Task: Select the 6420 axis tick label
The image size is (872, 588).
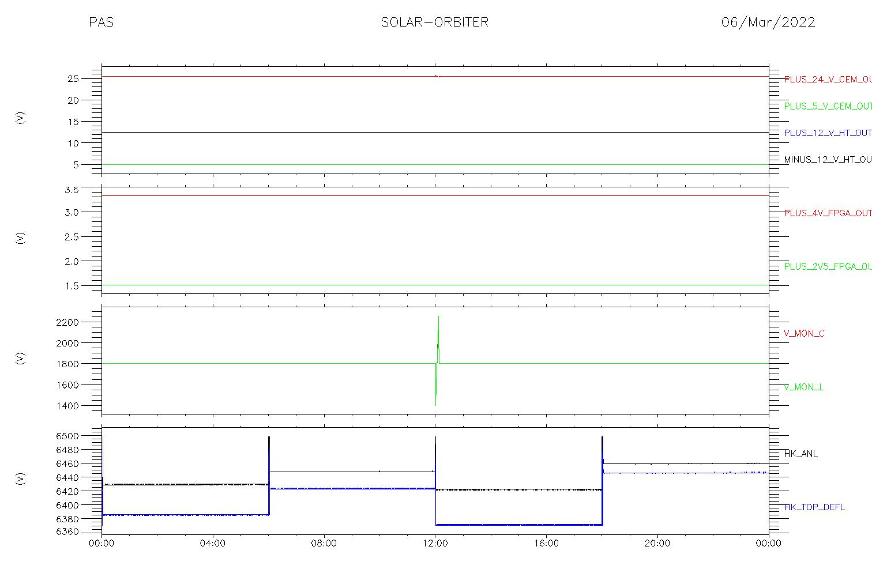Action: click(67, 491)
